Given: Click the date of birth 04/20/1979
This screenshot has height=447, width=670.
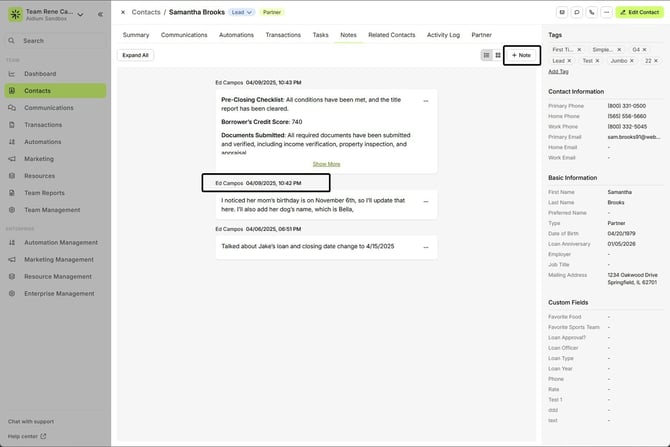Looking at the screenshot, I should [622, 234].
